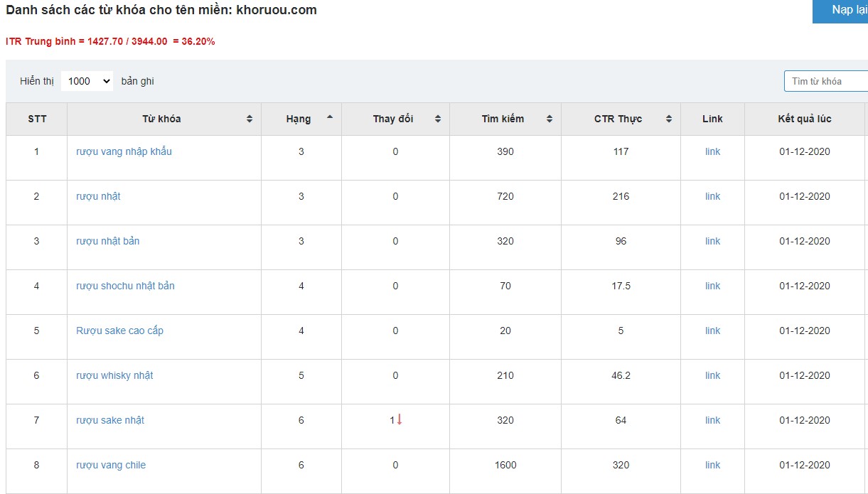
Task: Sort table by Thay đổi column
Action: point(438,119)
